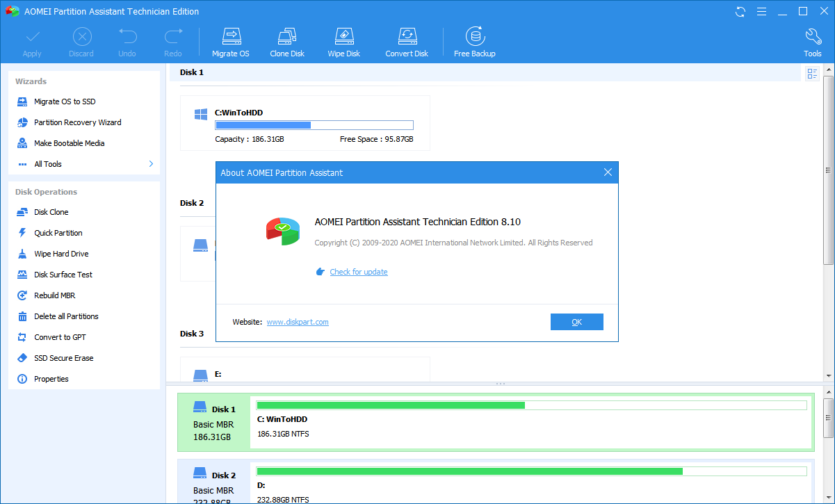The image size is (835, 504).
Task: Expand All Tools submenu arrow
Action: 151,164
